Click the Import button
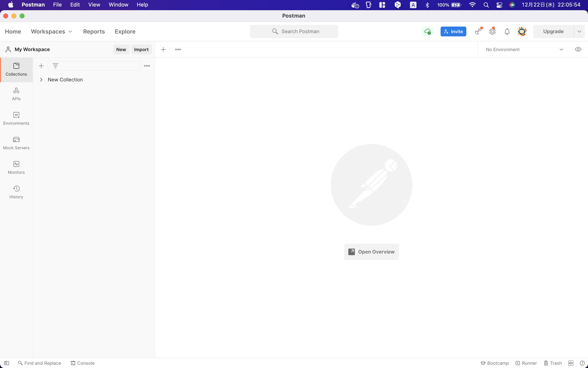This screenshot has width=588, height=368. (141, 49)
